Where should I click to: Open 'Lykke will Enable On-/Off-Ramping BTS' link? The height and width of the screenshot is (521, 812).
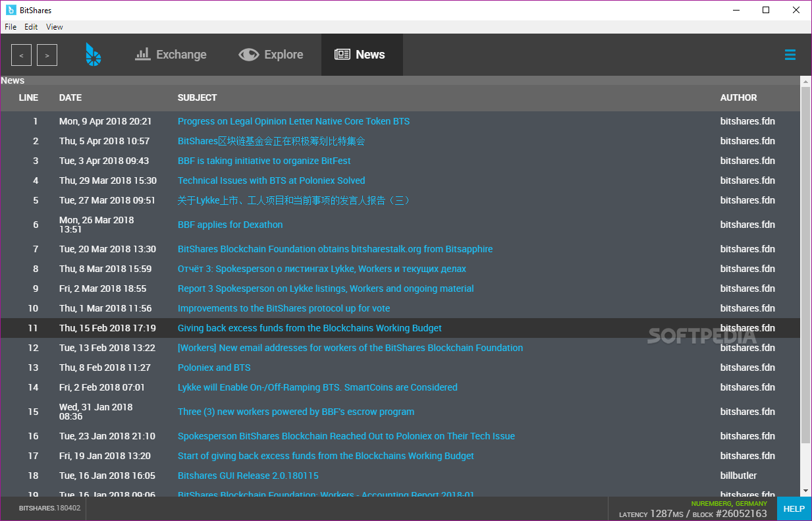click(317, 387)
